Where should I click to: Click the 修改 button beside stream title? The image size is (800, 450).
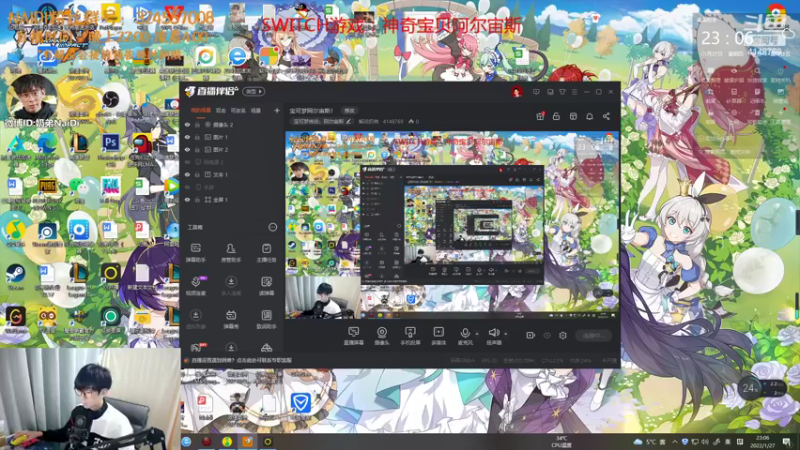coord(349,110)
